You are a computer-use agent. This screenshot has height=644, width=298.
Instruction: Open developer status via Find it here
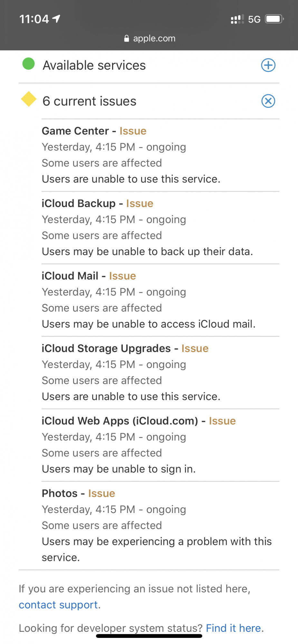233,628
